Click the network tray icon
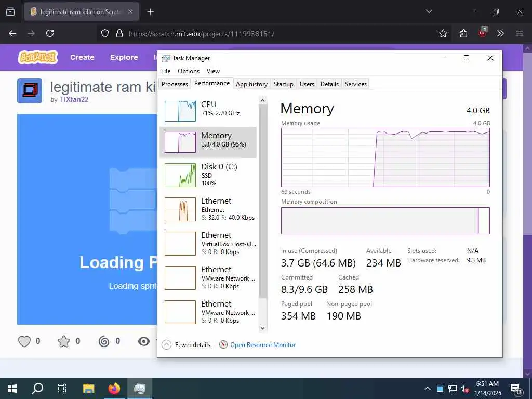This screenshot has width=532, height=399. [453, 389]
